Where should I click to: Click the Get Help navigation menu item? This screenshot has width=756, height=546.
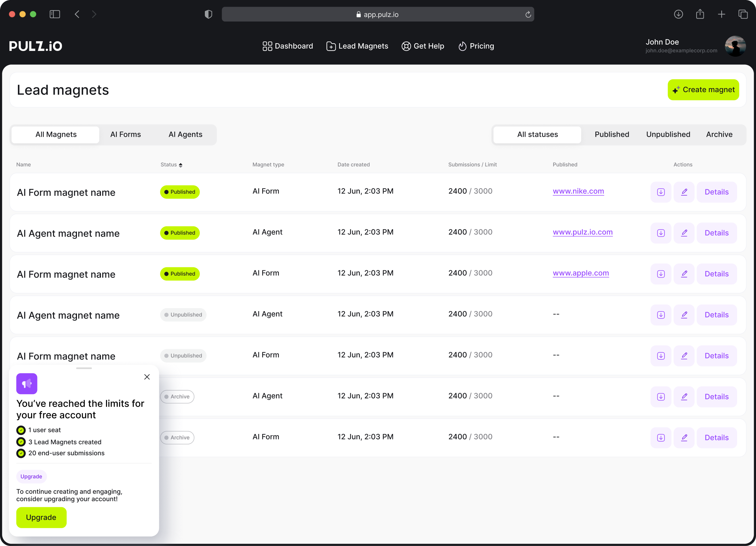423,46
